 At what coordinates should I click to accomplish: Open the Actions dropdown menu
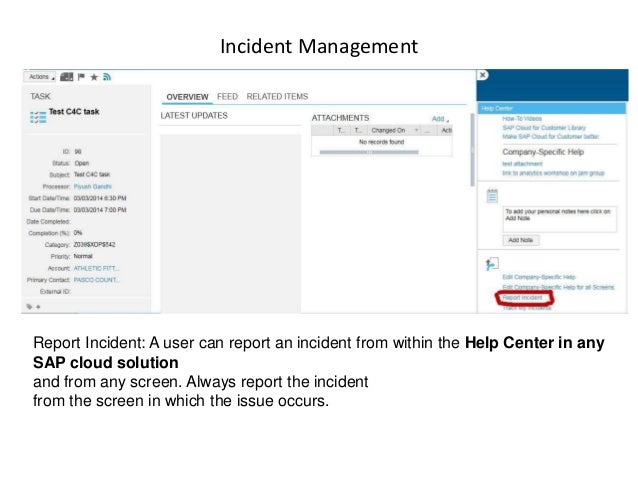(x=41, y=77)
